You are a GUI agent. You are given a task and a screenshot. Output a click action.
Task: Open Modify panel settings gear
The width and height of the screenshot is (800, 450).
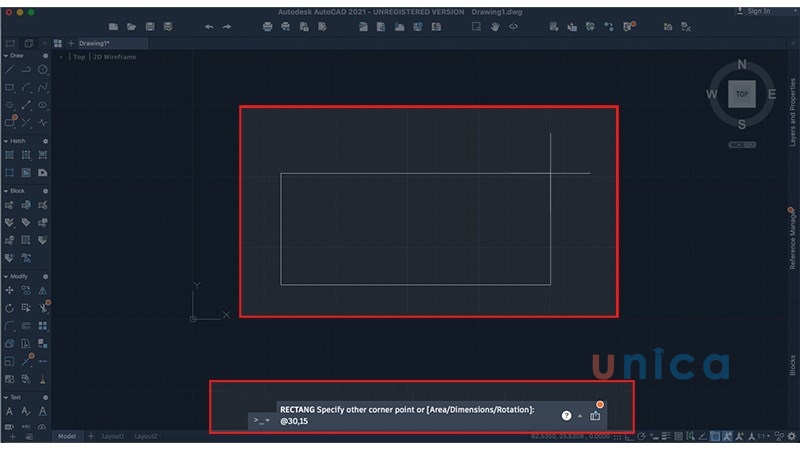pyautogui.click(x=45, y=277)
